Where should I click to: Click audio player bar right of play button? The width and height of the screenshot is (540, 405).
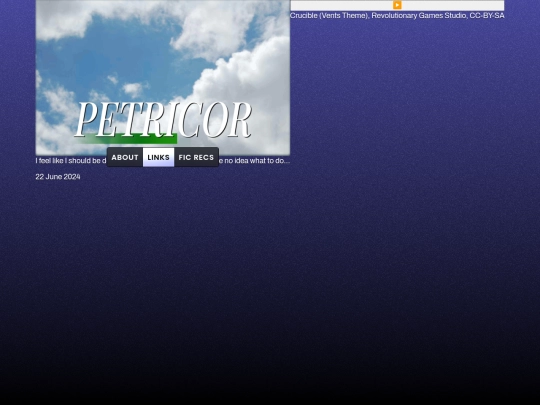tap(453, 5)
